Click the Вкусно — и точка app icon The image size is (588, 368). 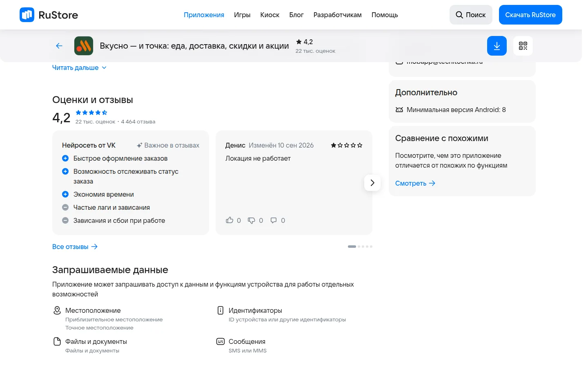click(84, 46)
